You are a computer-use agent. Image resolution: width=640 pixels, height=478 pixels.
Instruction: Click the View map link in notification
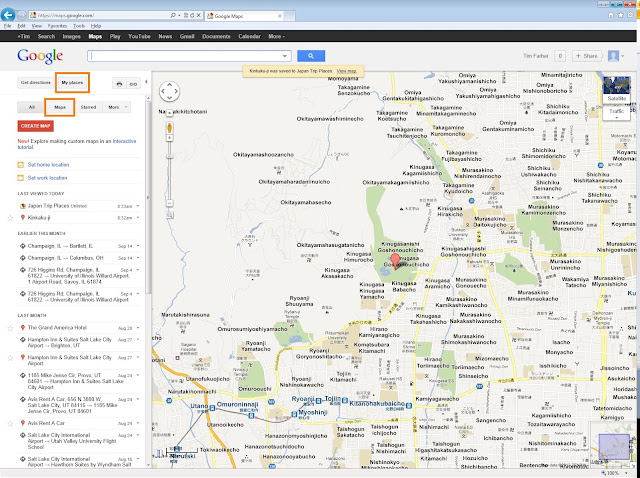point(347,71)
